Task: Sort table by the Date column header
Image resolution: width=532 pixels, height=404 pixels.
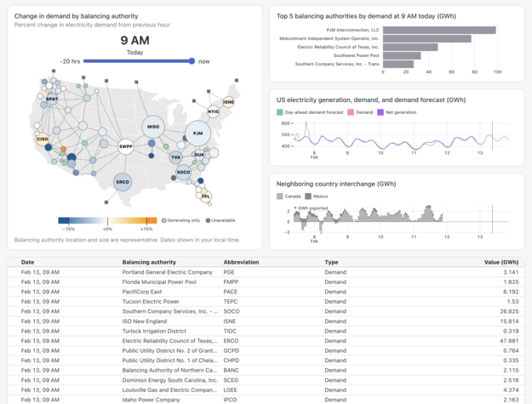Action: pos(28,262)
